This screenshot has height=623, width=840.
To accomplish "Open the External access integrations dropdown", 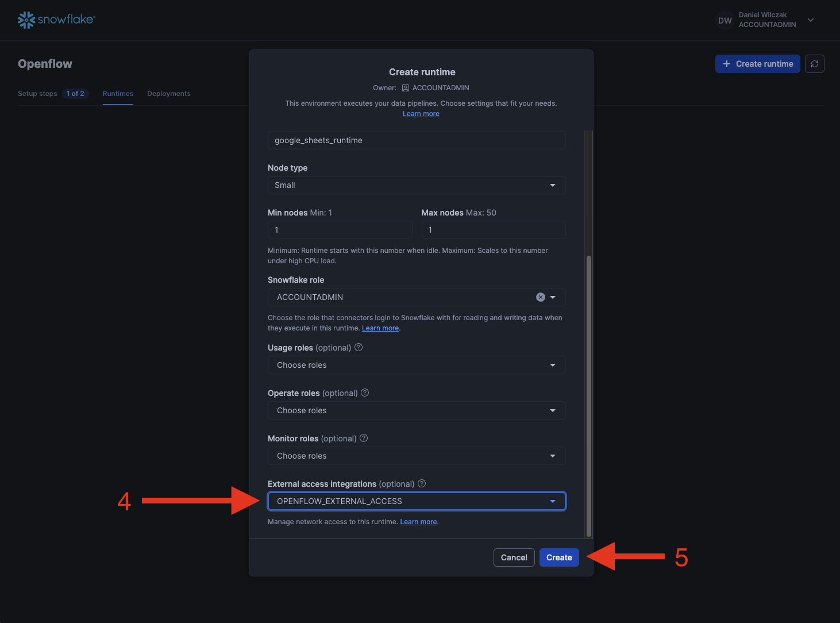I will pyautogui.click(x=417, y=501).
